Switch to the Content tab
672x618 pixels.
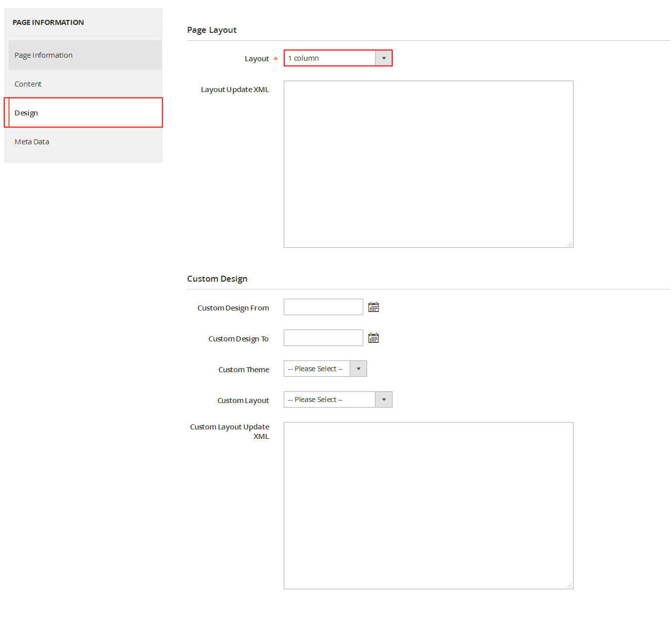click(85, 84)
